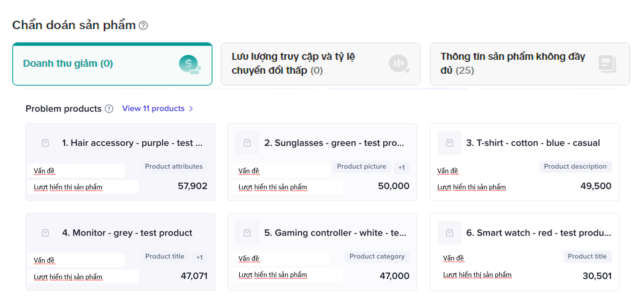Click help icon beside Chẩn đoán sản phẩm
The image size is (644, 301).
coord(143,26)
